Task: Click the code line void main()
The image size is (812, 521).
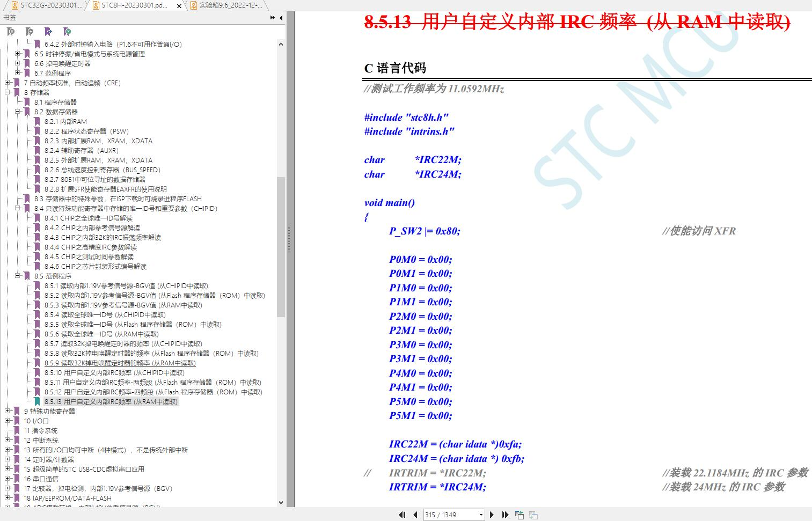Action: (390, 203)
